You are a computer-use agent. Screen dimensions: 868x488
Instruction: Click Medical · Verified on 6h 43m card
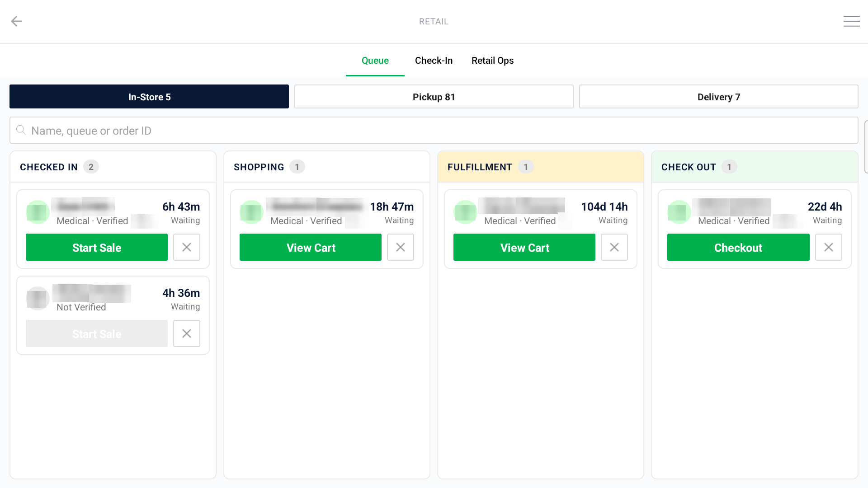92,221
